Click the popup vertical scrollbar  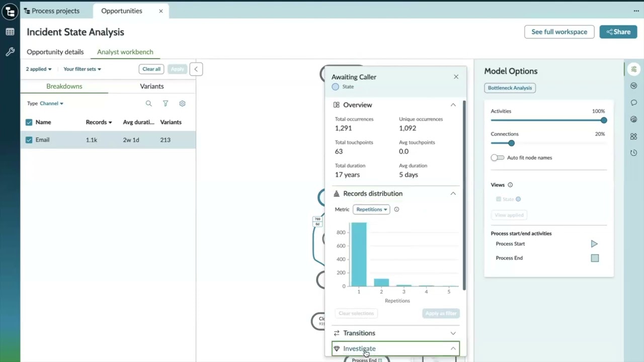[464, 195]
